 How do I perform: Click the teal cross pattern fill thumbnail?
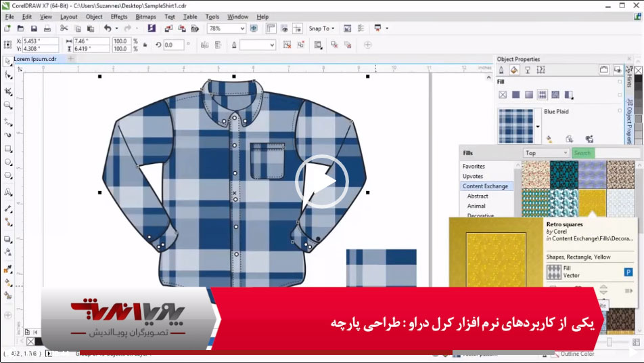(x=564, y=174)
